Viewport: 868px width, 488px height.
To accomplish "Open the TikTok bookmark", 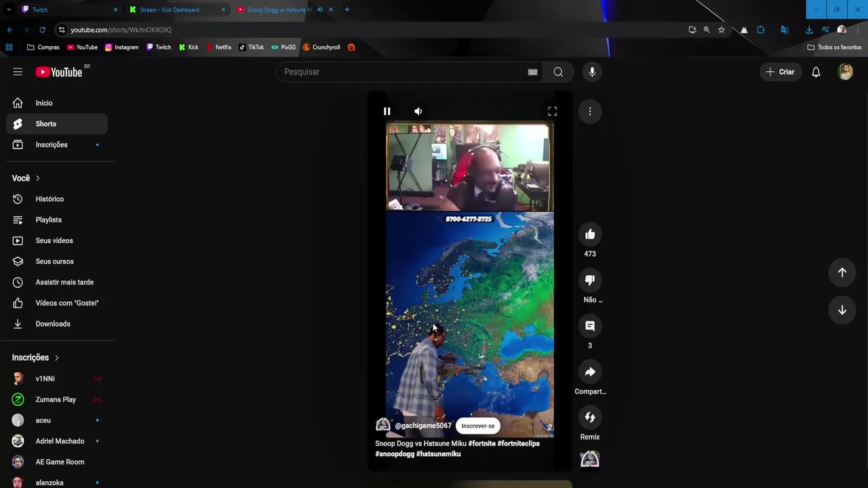I will 252,47.
